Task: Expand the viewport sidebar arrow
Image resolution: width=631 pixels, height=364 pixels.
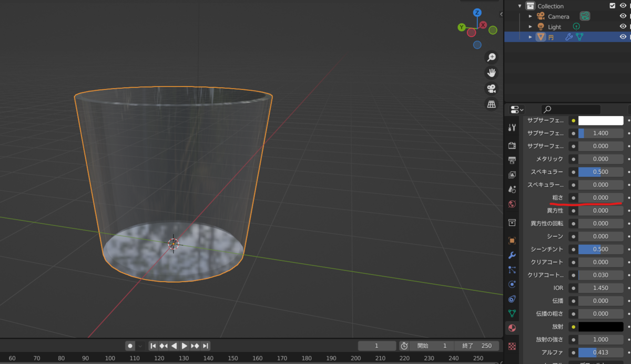Action: (501, 14)
